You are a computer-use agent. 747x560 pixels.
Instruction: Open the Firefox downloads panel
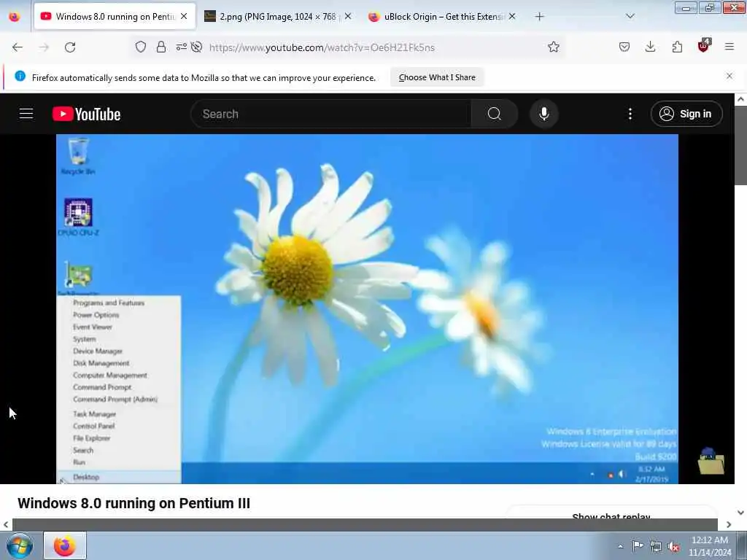click(x=650, y=47)
